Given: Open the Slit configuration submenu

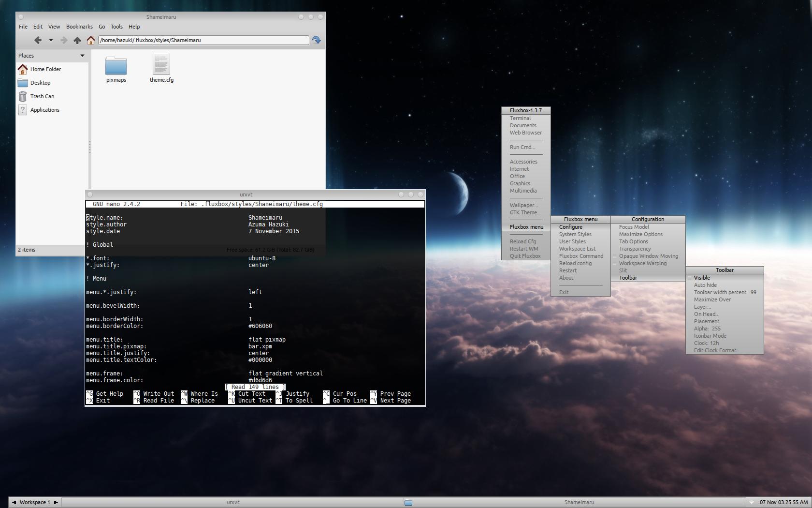Looking at the screenshot, I should (648, 270).
